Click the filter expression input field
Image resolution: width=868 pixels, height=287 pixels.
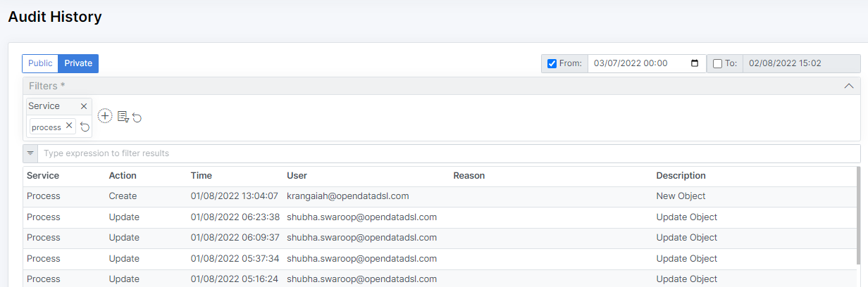click(x=448, y=153)
